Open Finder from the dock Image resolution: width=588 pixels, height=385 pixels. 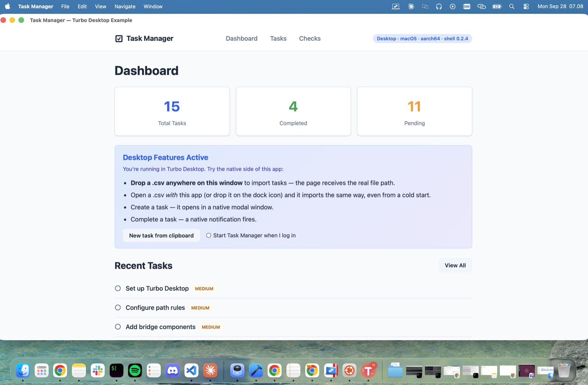pos(23,371)
